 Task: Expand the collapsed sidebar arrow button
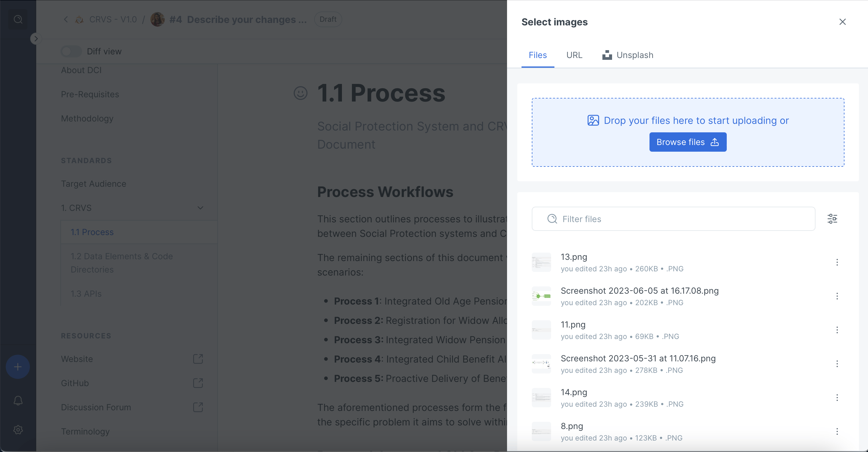click(x=36, y=38)
